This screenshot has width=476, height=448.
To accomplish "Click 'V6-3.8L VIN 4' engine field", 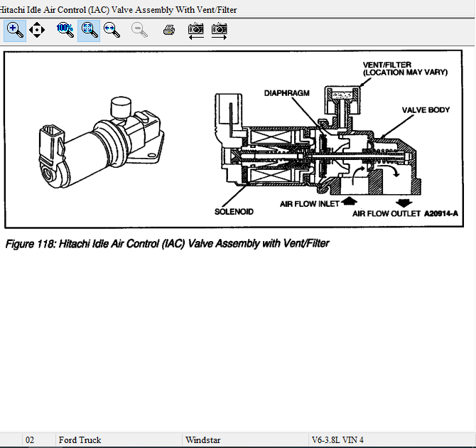I will (337, 440).
